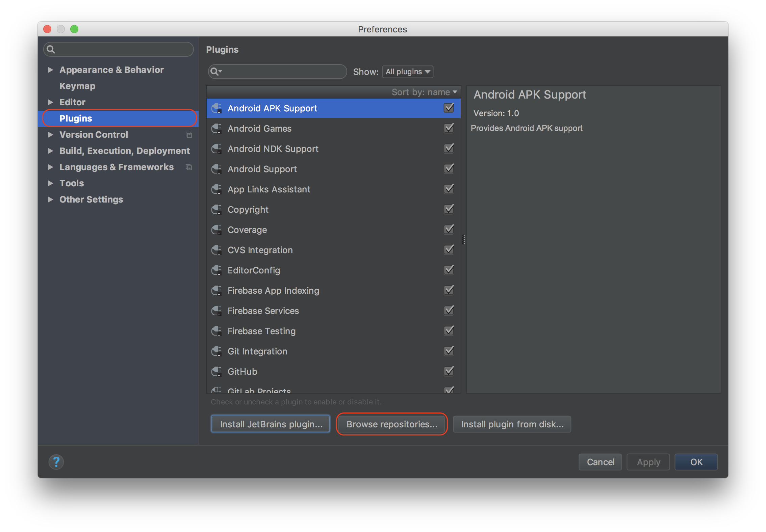
Task: Disable the Android Games plugin
Action: click(x=449, y=128)
